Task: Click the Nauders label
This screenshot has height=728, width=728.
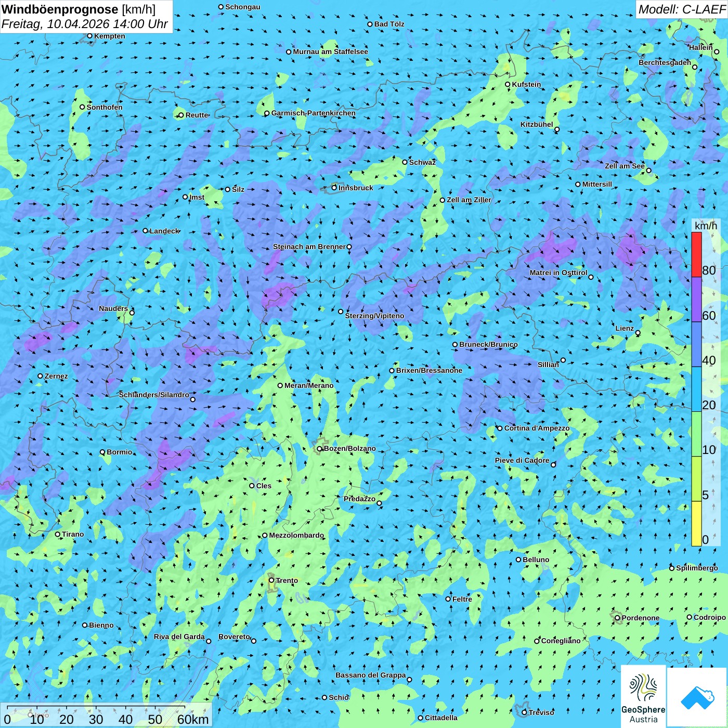Action: [113, 308]
